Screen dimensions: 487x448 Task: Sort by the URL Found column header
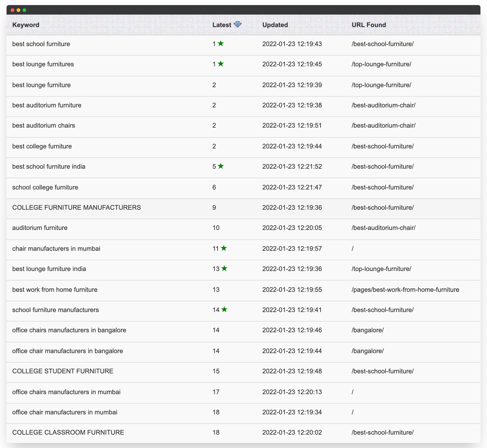[369, 25]
